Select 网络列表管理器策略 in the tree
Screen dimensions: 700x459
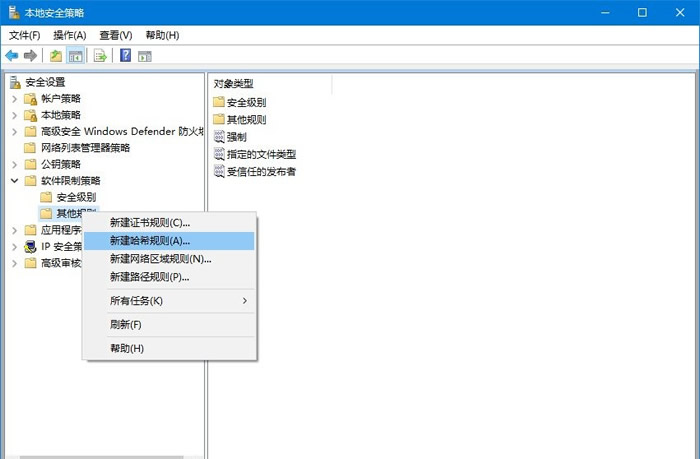pyautogui.click(x=85, y=148)
